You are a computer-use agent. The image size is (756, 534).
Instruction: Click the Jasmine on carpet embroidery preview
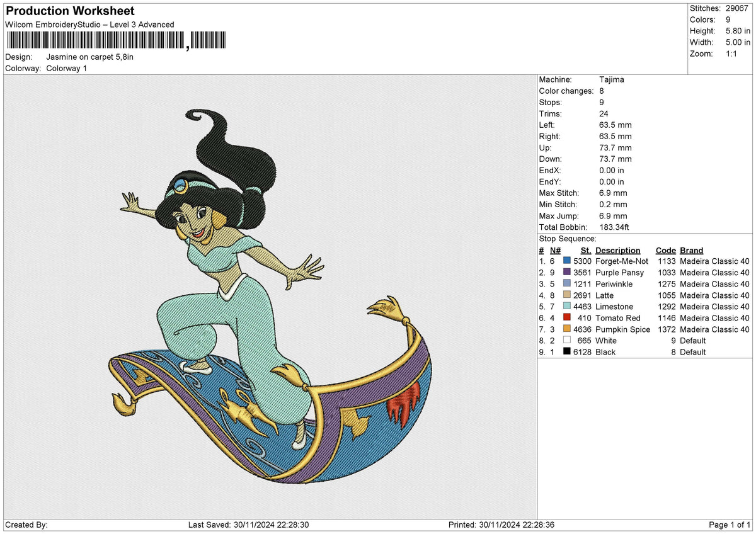tap(276, 296)
